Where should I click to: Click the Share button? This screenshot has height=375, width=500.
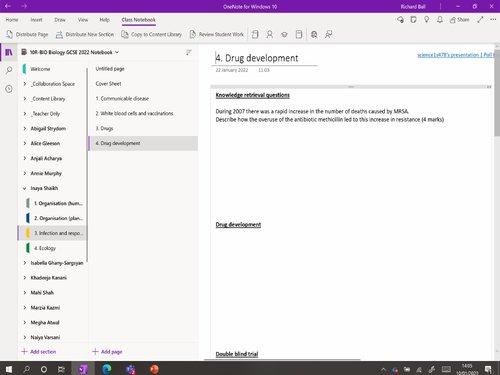[460, 20]
